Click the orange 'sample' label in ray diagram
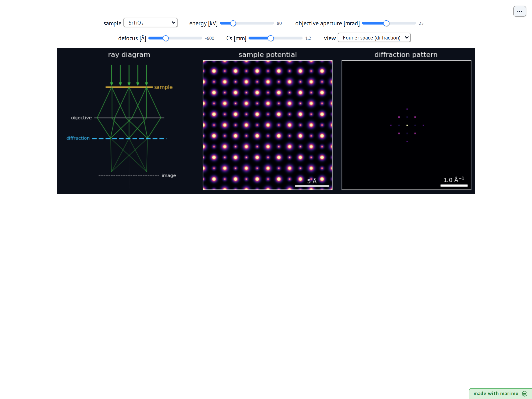 click(163, 87)
